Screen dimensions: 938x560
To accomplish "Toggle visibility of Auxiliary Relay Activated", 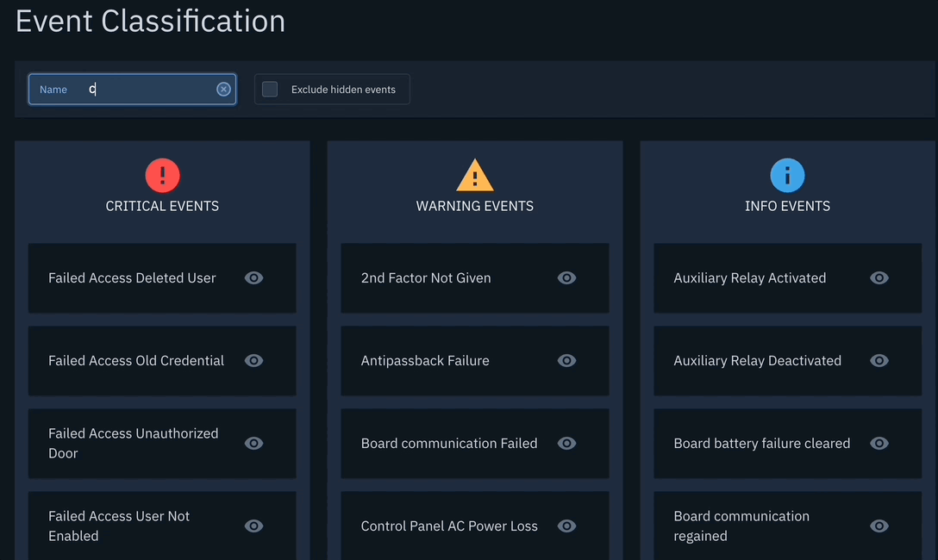I will coord(879,278).
